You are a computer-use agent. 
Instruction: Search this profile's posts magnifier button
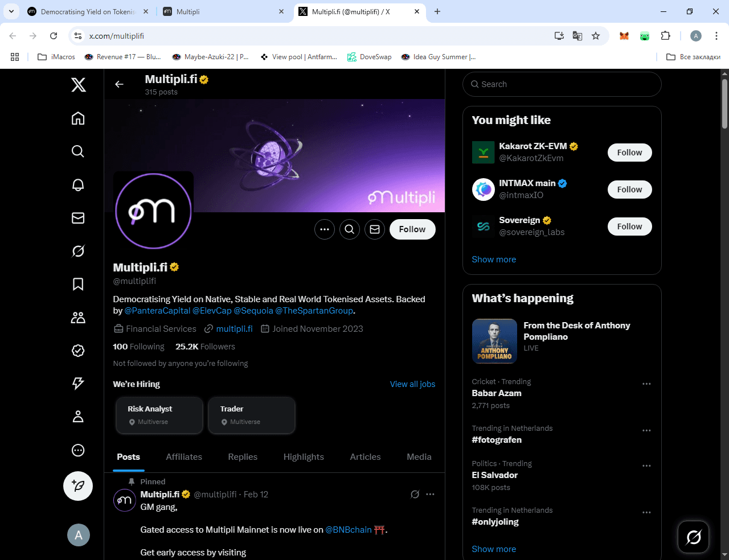(350, 229)
